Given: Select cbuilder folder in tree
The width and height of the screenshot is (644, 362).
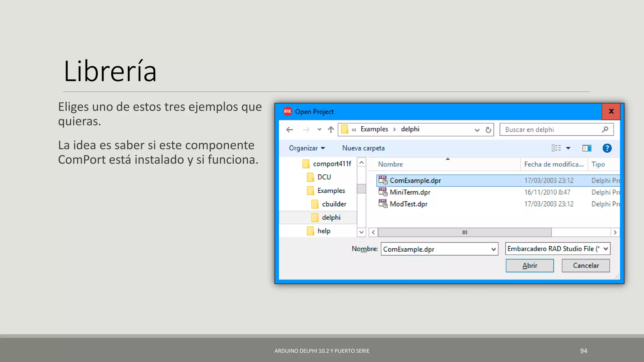Looking at the screenshot, I should click(x=329, y=204).
